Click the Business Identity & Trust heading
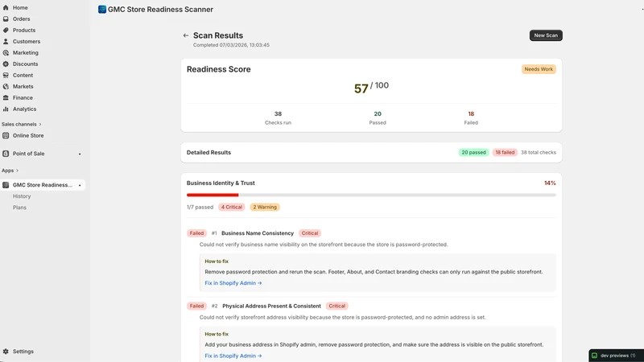The height and width of the screenshot is (362, 644). pyautogui.click(x=221, y=183)
